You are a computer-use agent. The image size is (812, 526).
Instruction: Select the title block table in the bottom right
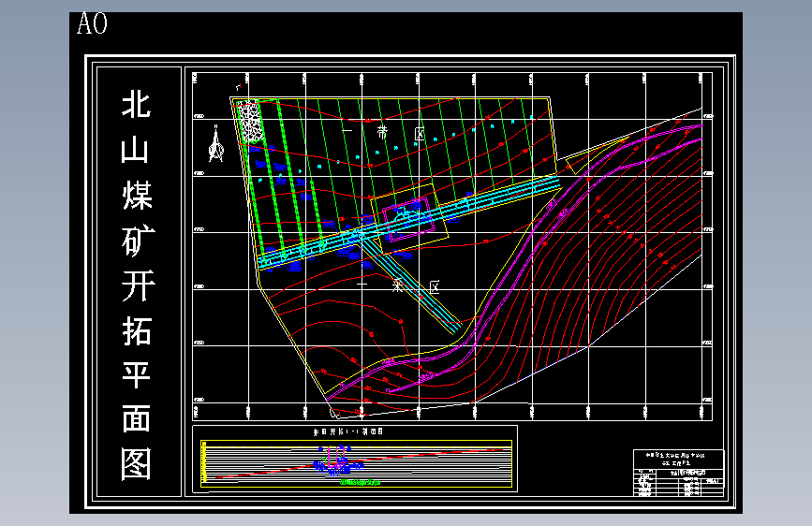pos(678,474)
